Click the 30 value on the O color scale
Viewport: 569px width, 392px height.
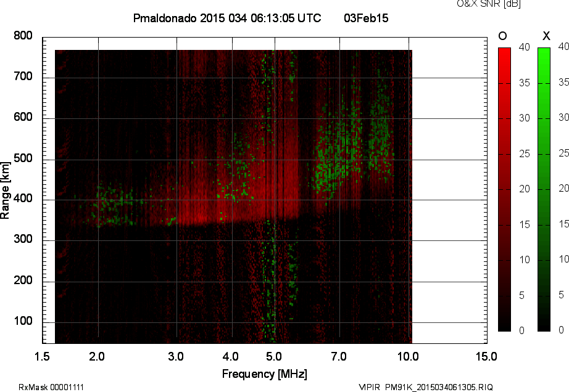point(525,118)
